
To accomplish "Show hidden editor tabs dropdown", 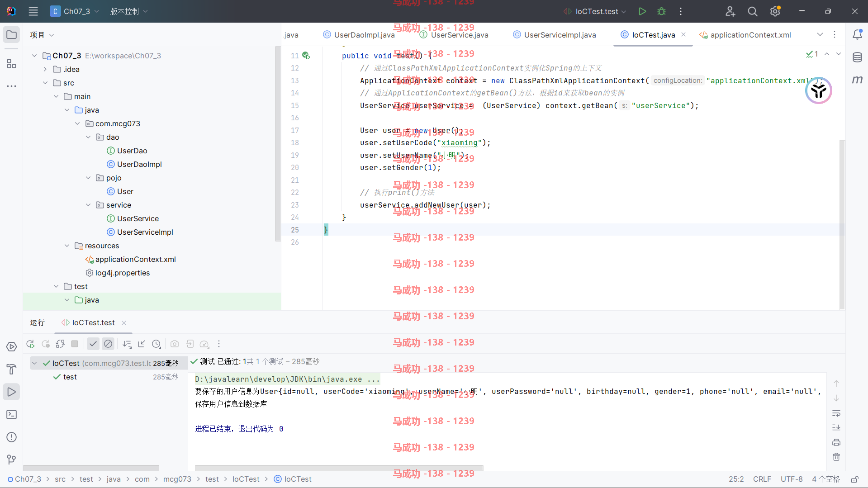I will tap(820, 35).
